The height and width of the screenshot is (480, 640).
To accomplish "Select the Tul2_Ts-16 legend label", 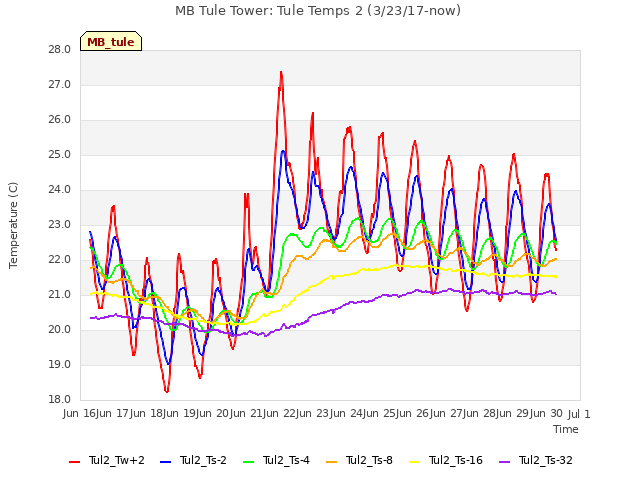I will 456,460.
